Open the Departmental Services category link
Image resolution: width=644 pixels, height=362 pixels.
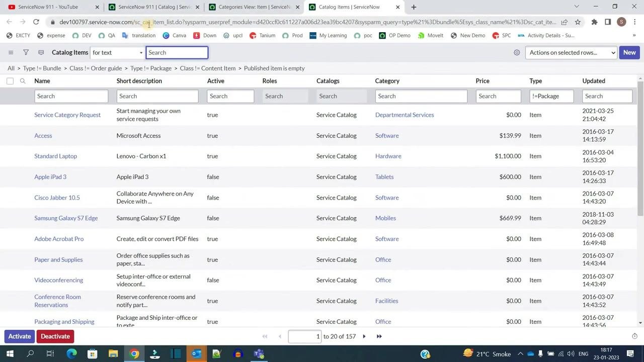405,115
